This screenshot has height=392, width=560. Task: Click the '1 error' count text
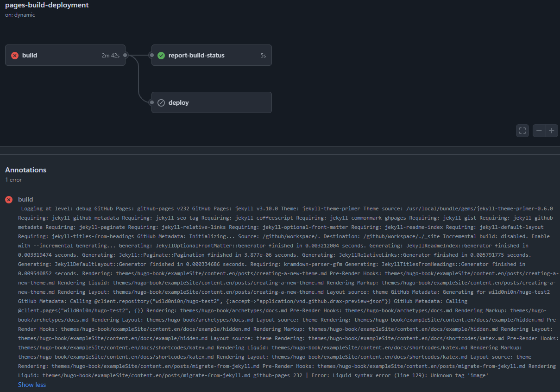coord(13,180)
